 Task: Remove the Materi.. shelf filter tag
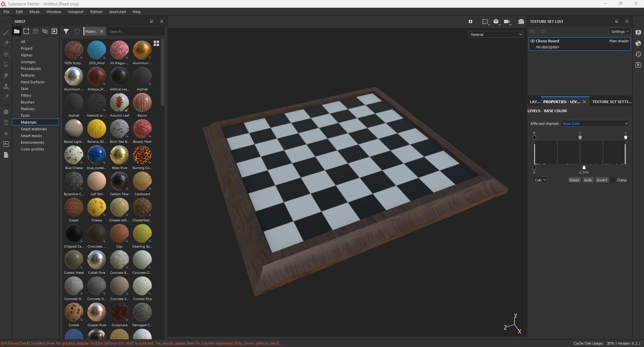[102, 31]
